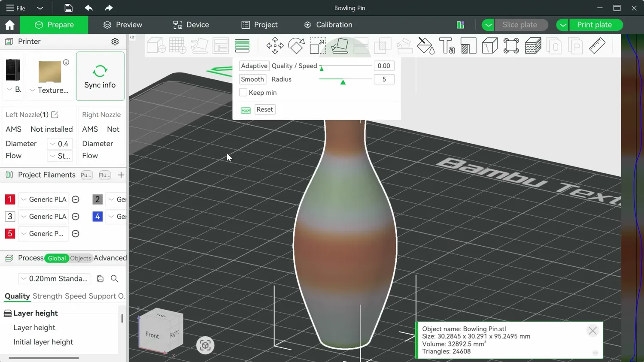Switch to the Project tab
Viewport: 644px width, 362px height.
point(259,25)
